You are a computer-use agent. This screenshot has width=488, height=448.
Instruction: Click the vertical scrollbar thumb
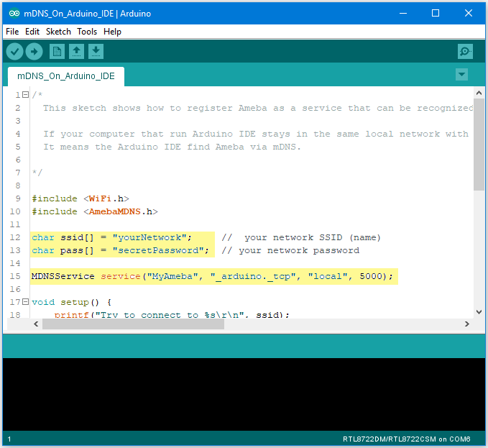click(479, 145)
